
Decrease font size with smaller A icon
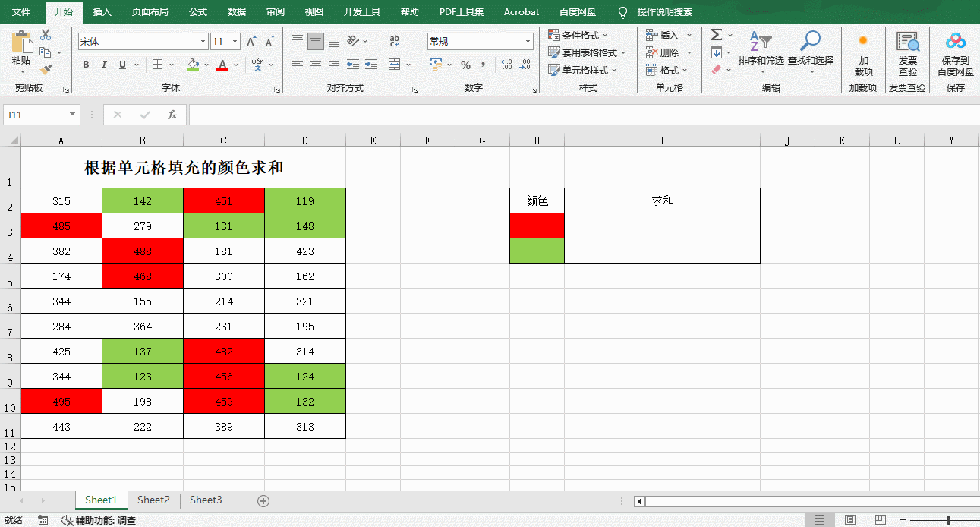(269, 42)
